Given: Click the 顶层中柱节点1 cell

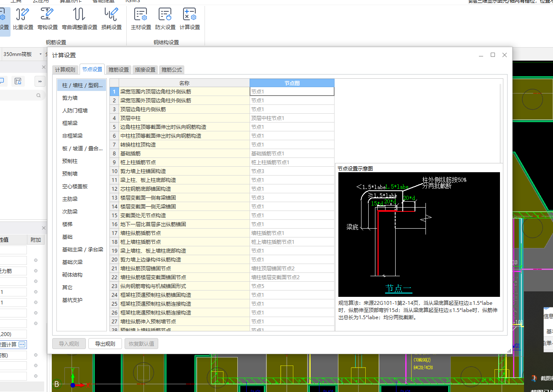Looking at the screenshot, I should (x=292, y=118).
